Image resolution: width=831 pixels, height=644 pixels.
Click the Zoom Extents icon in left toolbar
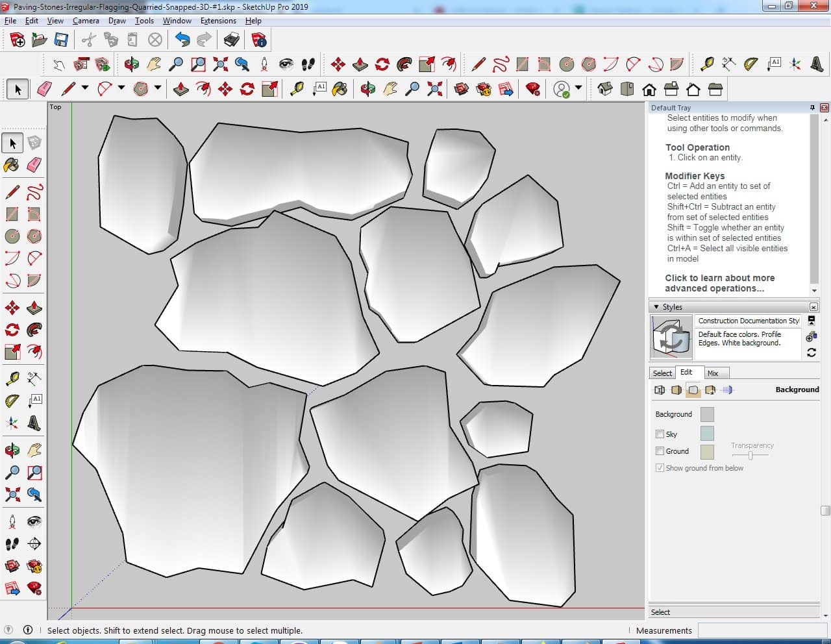point(12,495)
